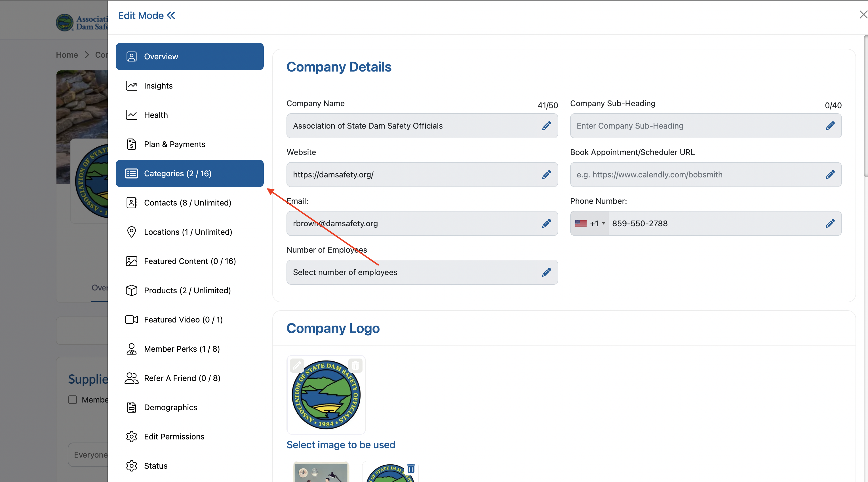Click pencil icon in Company Sub-Heading field
This screenshot has height=482, width=868.
[830, 126]
